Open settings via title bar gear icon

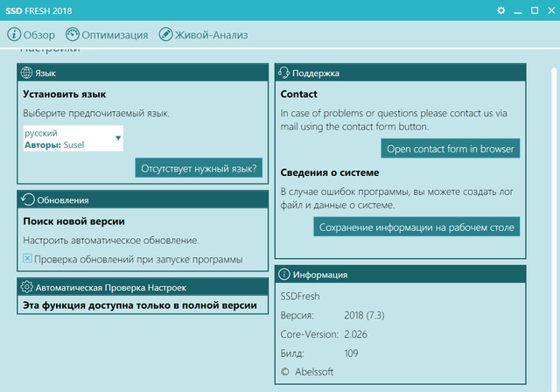pyautogui.click(x=501, y=10)
